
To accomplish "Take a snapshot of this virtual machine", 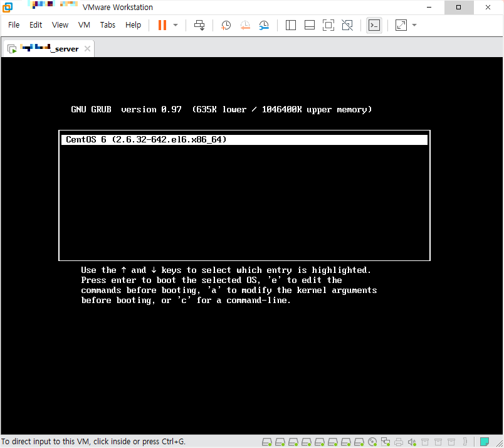I will [x=226, y=25].
